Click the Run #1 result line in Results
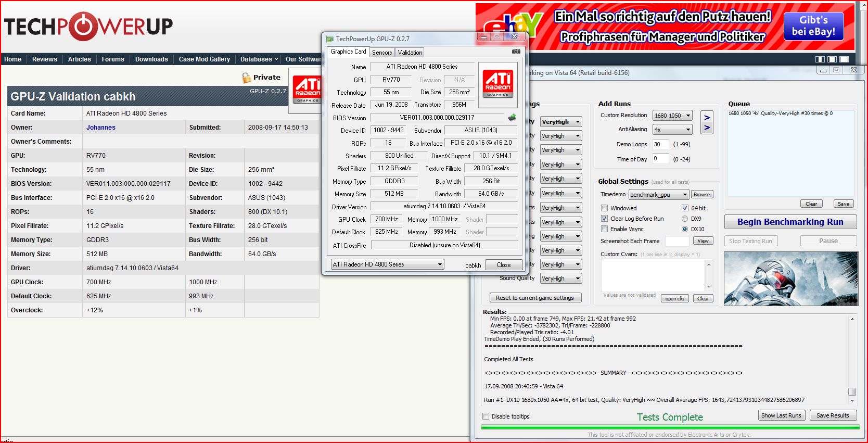This screenshot has height=443, width=868. point(644,400)
